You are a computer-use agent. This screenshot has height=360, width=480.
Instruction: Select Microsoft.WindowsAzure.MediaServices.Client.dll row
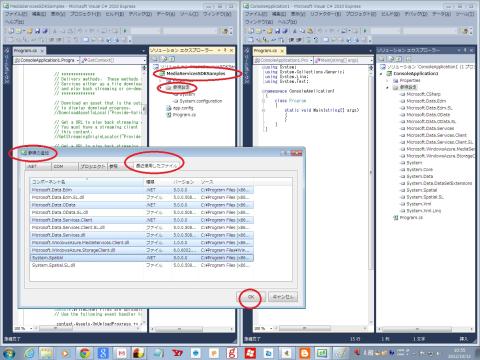point(142,243)
